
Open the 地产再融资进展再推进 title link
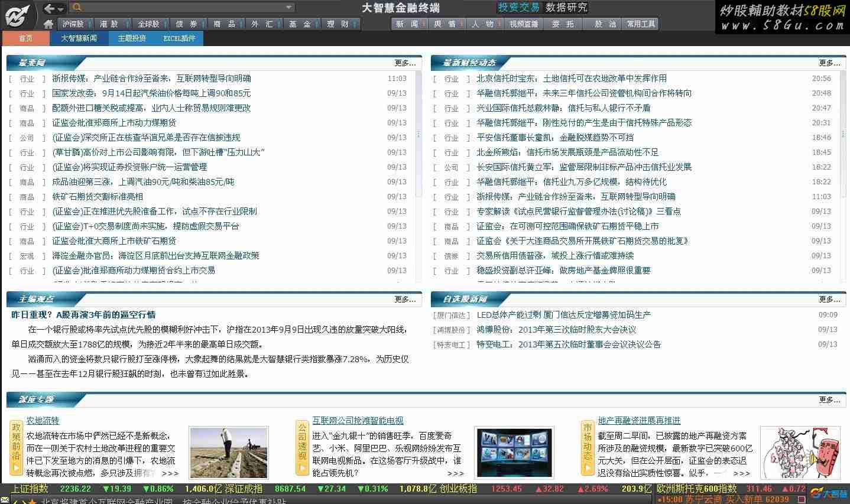tap(639, 421)
